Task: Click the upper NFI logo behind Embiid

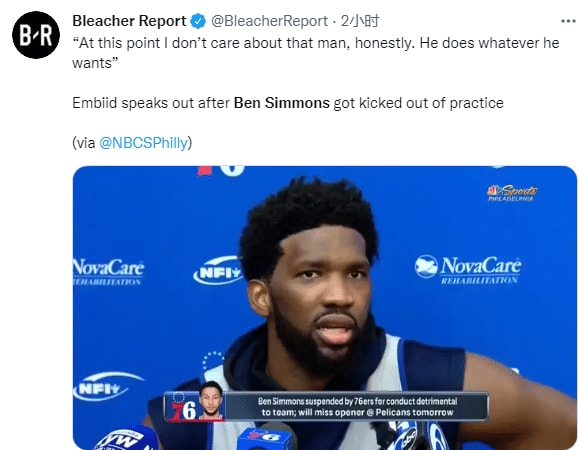Action: (x=218, y=271)
